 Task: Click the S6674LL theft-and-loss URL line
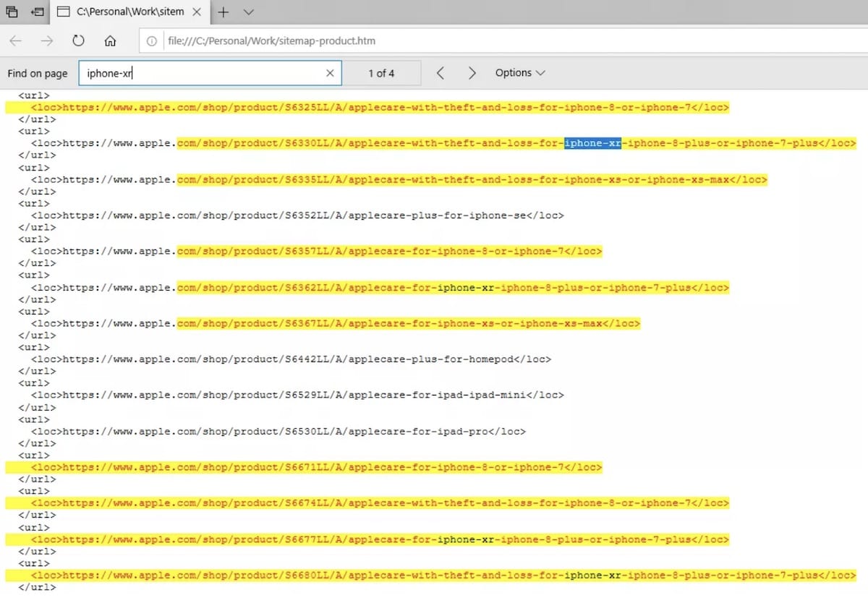click(x=380, y=503)
